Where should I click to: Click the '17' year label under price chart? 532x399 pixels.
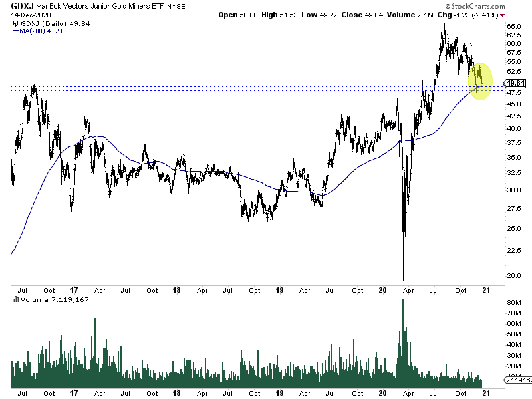point(74,290)
